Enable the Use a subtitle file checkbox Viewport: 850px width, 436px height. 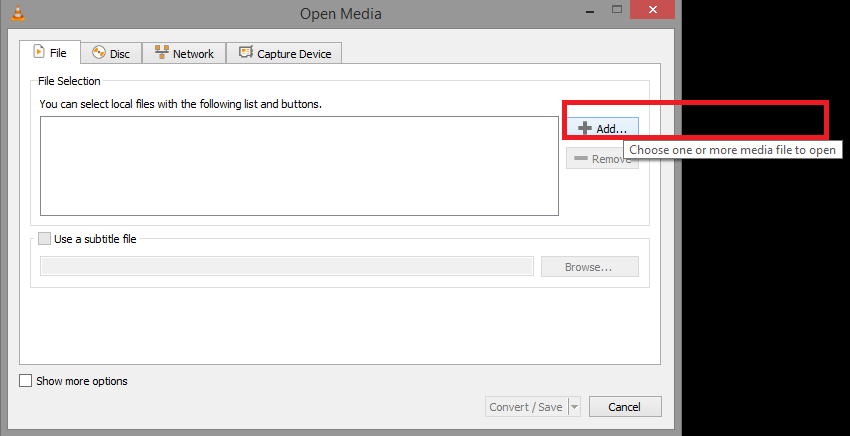tap(44, 239)
